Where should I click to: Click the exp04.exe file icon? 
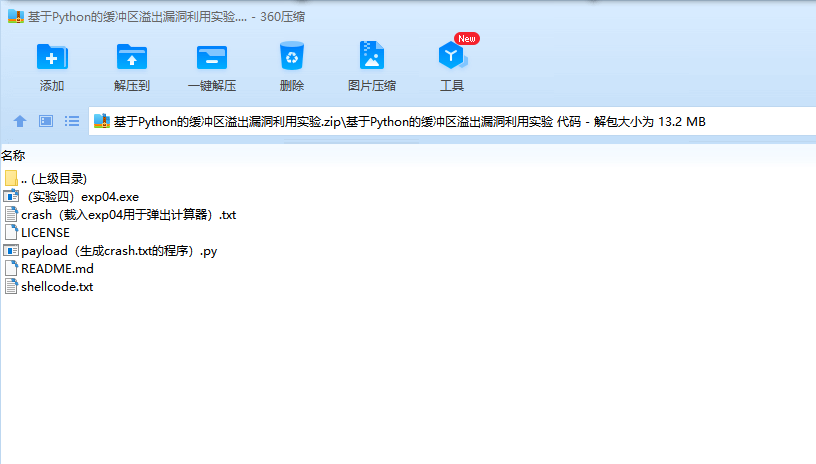(x=11, y=196)
